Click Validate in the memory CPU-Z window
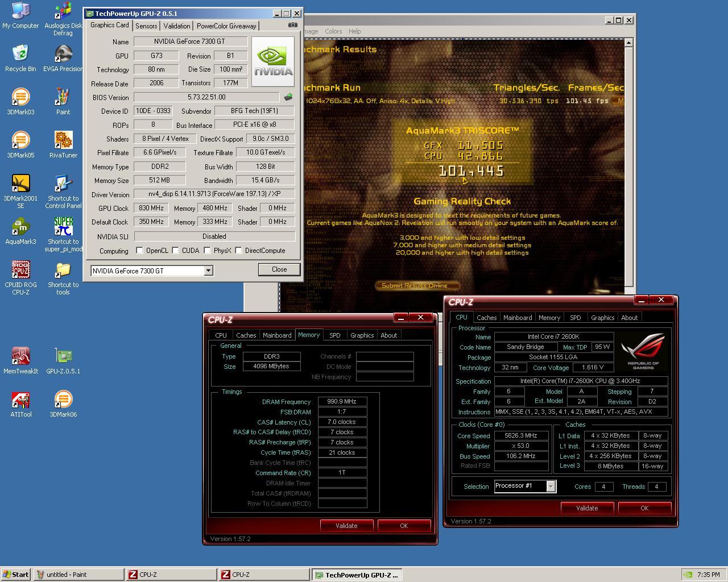 [x=346, y=526]
